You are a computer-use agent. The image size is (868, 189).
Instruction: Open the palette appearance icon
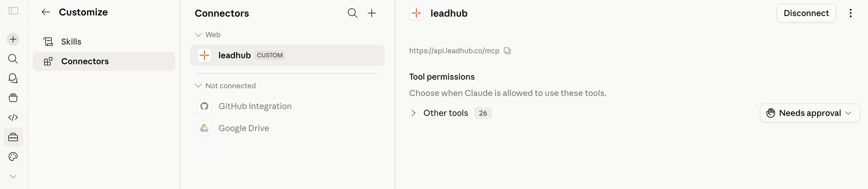[13, 157]
